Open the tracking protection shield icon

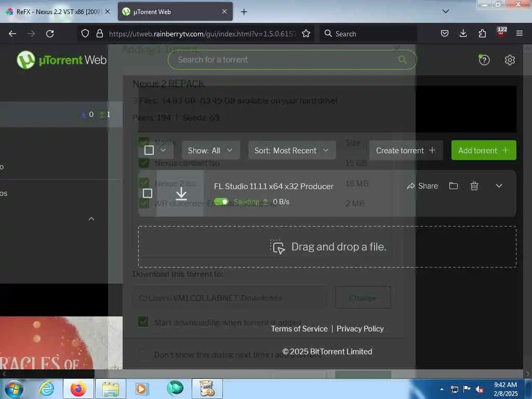click(x=85, y=34)
